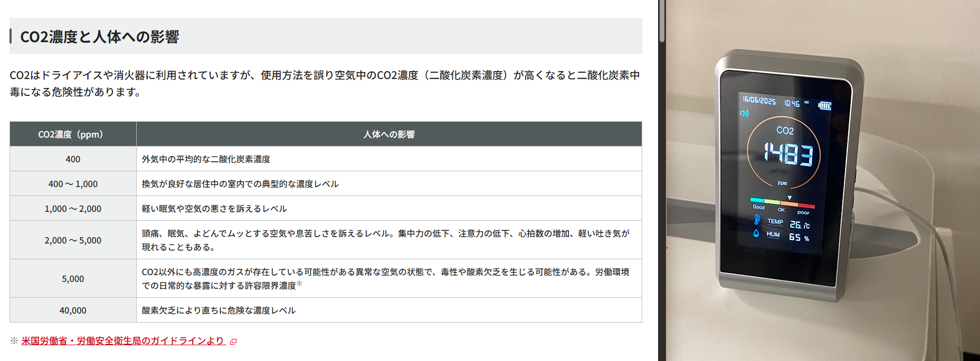Image resolution: width=980 pixels, height=361 pixels.
Task: Click the water drop icon beside HUM
Action: [x=756, y=233]
